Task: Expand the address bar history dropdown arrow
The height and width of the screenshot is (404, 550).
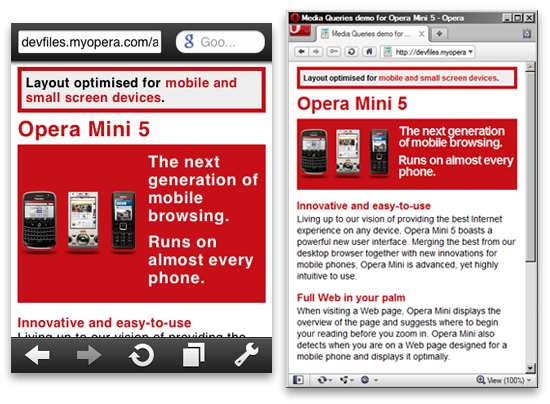Action: (x=470, y=52)
